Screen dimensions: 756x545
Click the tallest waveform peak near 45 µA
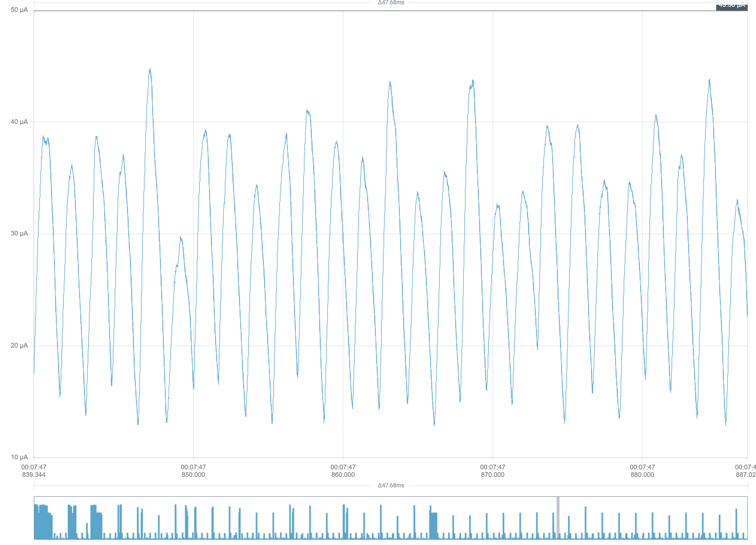[x=150, y=70]
